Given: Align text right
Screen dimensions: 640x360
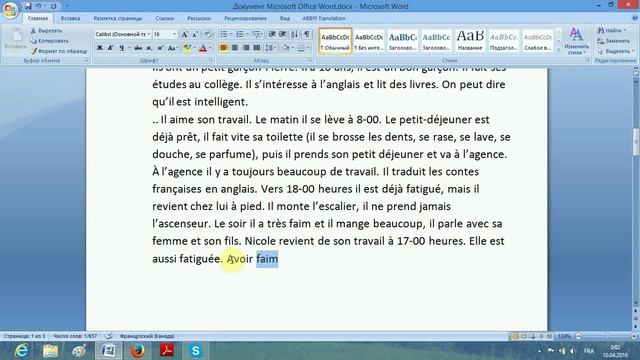Looking at the screenshot, I should click(x=246, y=48).
